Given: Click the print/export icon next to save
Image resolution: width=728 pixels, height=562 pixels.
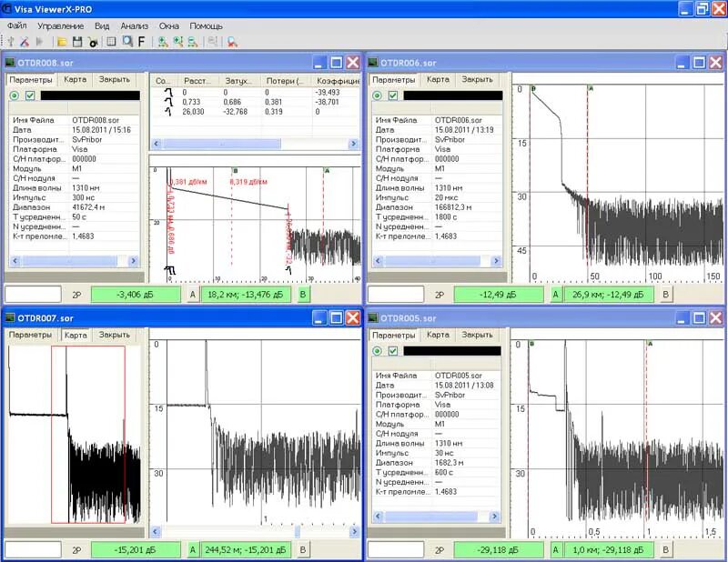Looking at the screenshot, I should (x=94, y=42).
